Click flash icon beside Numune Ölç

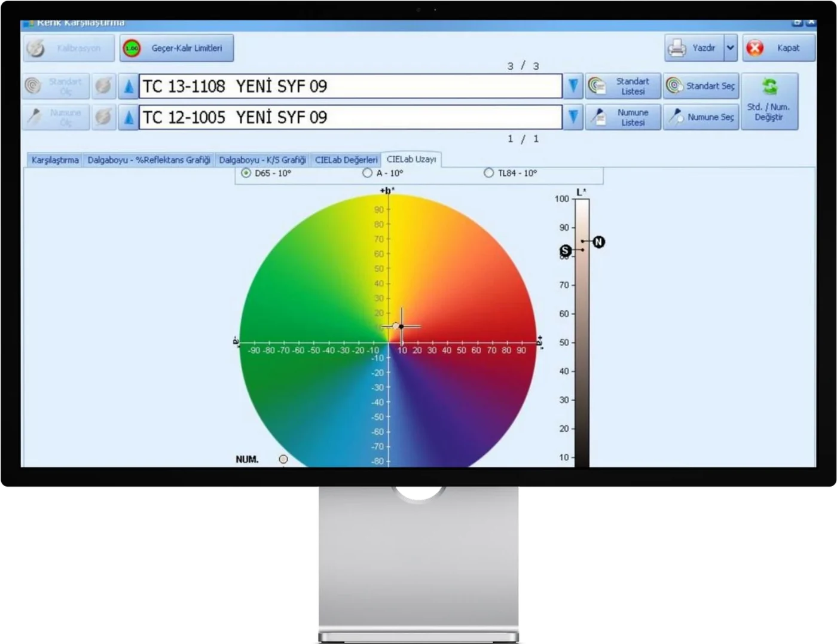click(103, 117)
